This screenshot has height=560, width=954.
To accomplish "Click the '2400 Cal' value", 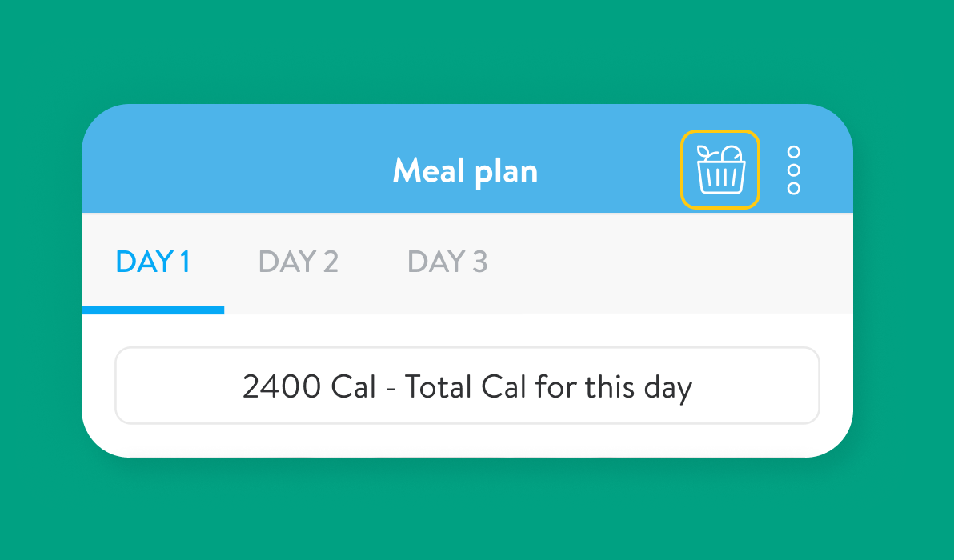I will pyautogui.click(x=309, y=387).
